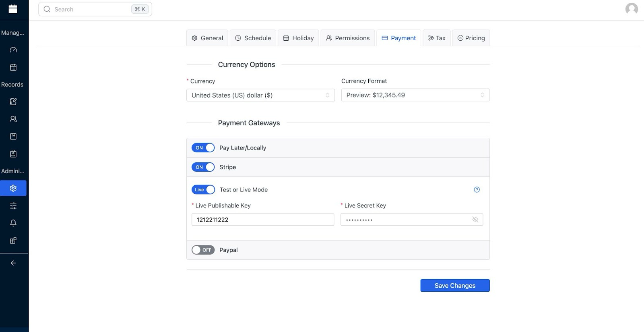Click the Records section label in the sidebar
Viewport: 644px width, 332px height.
12,85
